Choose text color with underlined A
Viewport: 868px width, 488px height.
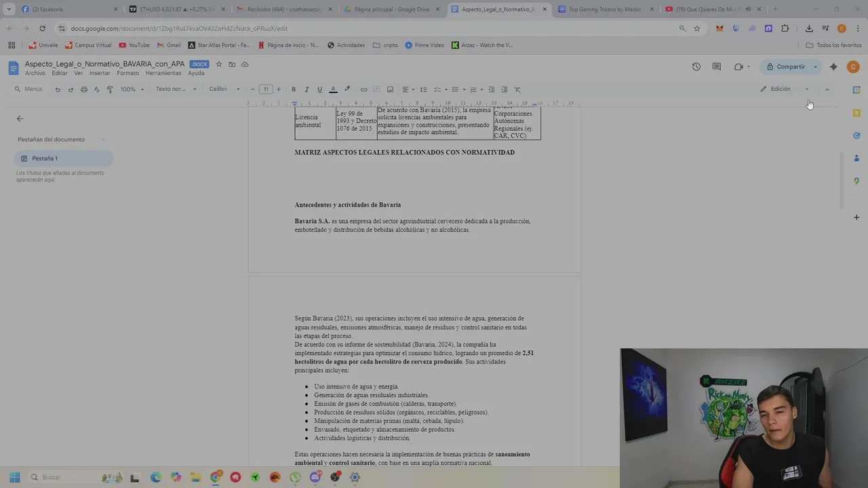tap(333, 89)
